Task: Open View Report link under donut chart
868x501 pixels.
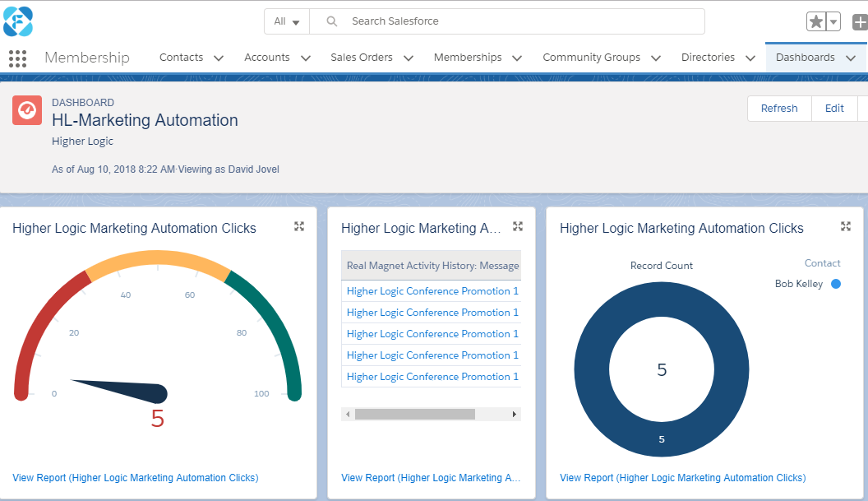Action: pos(682,478)
